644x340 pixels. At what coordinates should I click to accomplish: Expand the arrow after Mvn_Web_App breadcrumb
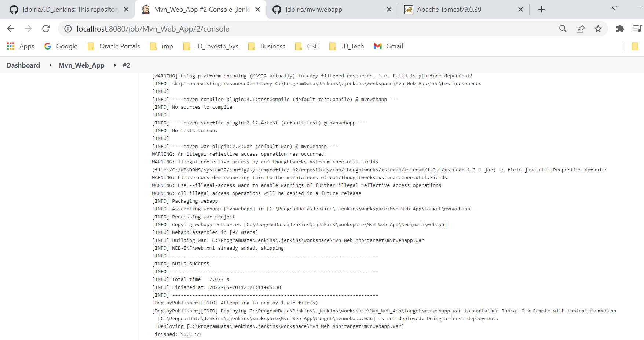(115, 65)
